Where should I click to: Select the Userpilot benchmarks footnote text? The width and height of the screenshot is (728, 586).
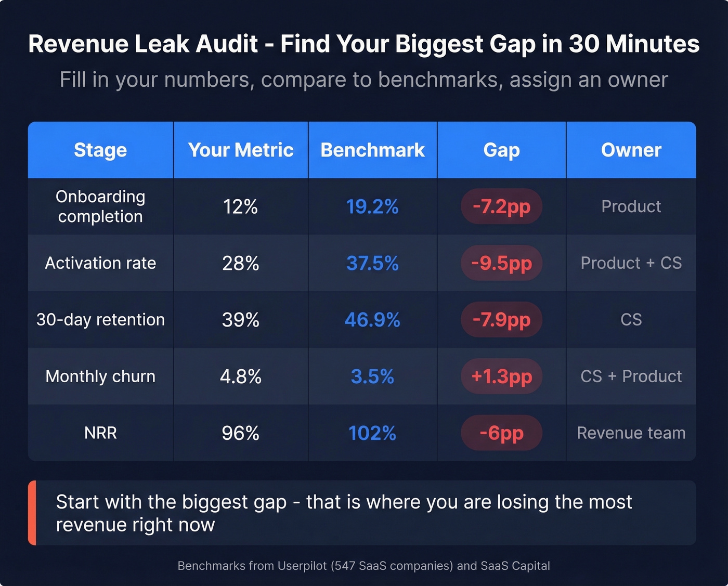tap(364, 566)
